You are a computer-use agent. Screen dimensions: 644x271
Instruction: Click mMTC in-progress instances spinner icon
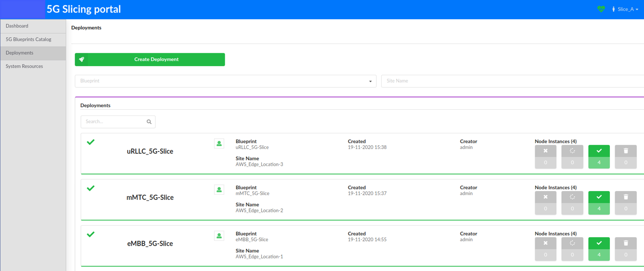(x=572, y=197)
